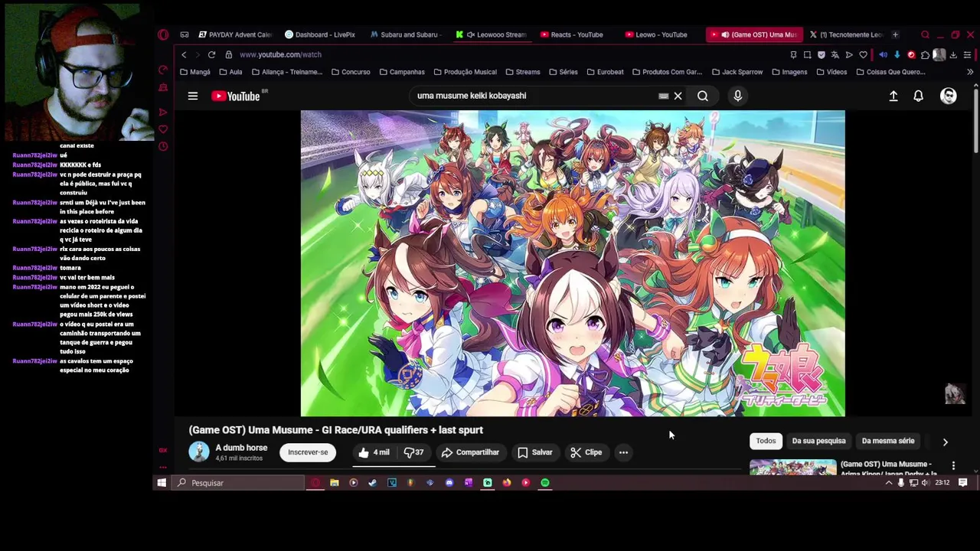Open a new browser tab
Viewport: 980px width, 551px height.
tap(895, 34)
